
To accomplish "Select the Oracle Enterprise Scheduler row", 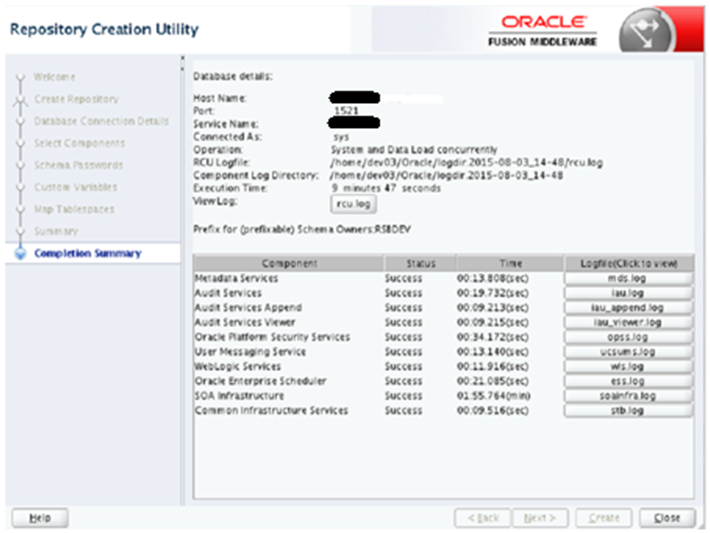I will [x=444, y=381].
